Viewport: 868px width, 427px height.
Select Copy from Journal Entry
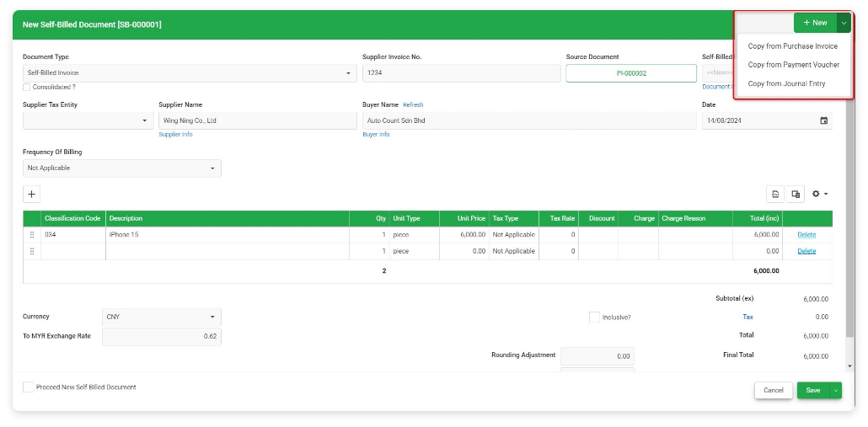[x=786, y=83]
